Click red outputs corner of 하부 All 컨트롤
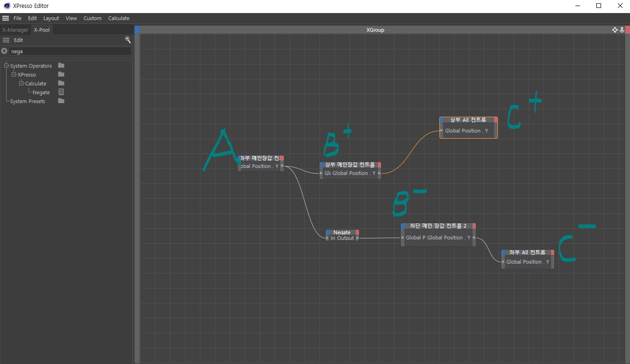 point(552,252)
